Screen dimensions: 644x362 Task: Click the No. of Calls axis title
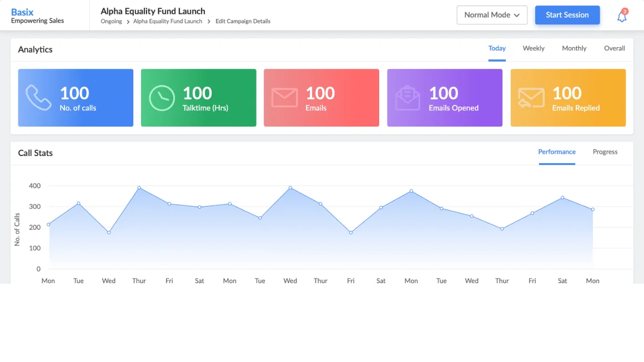pyautogui.click(x=17, y=229)
